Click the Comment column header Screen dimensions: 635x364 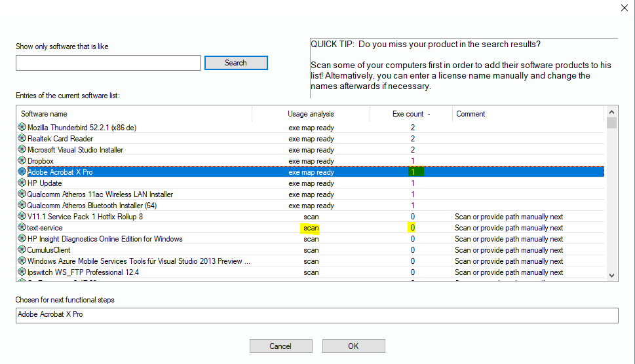click(x=528, y=114)
